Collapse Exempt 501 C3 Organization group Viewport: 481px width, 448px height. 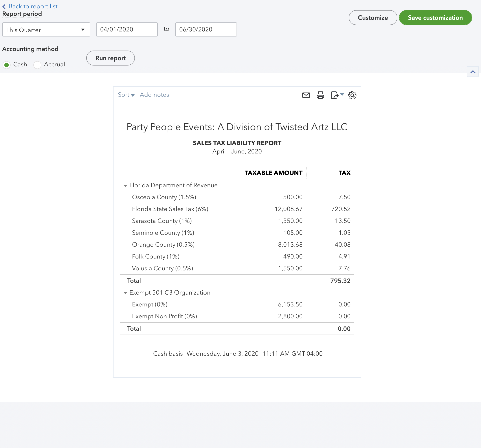(125, 293)
